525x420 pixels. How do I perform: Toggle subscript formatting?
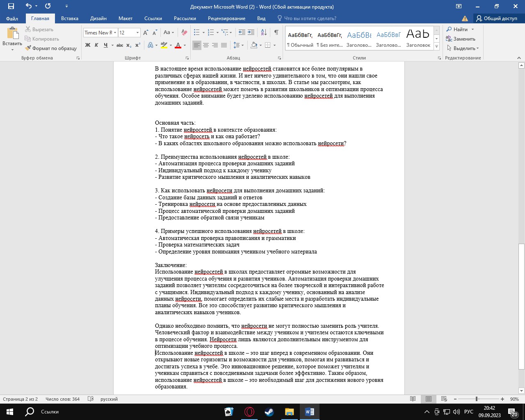129,45
